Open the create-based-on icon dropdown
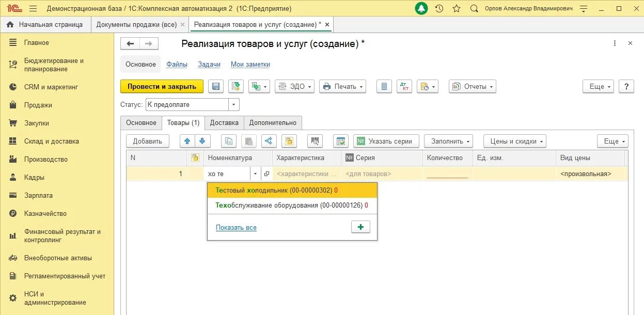 [259, 87]
